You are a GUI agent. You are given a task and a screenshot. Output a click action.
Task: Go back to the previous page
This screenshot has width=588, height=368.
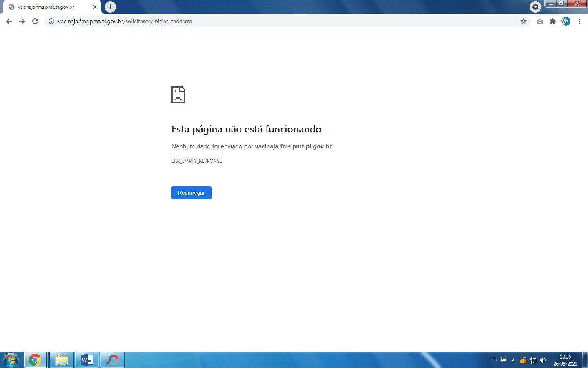click(9, 21)
